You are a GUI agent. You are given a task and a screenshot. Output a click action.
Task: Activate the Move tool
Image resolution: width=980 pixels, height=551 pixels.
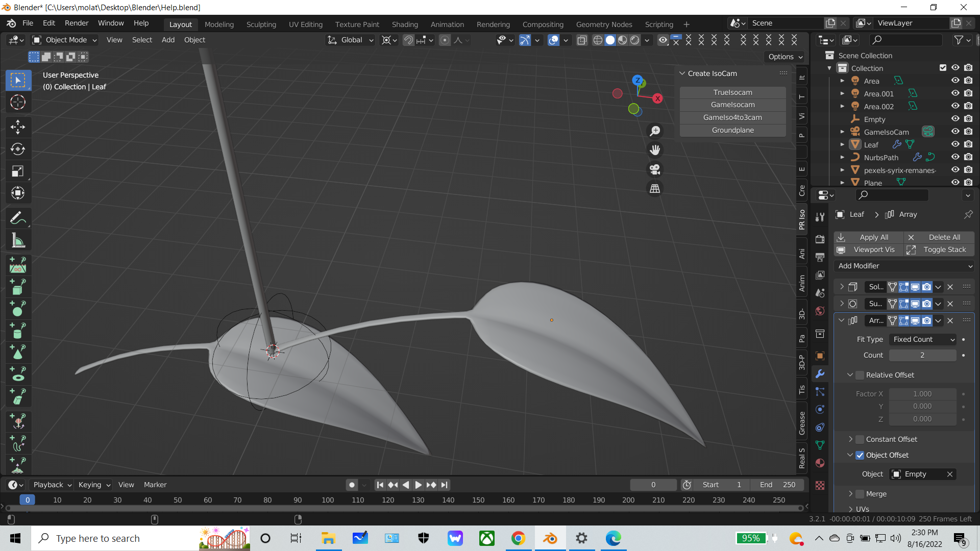(x=18, y=127)
